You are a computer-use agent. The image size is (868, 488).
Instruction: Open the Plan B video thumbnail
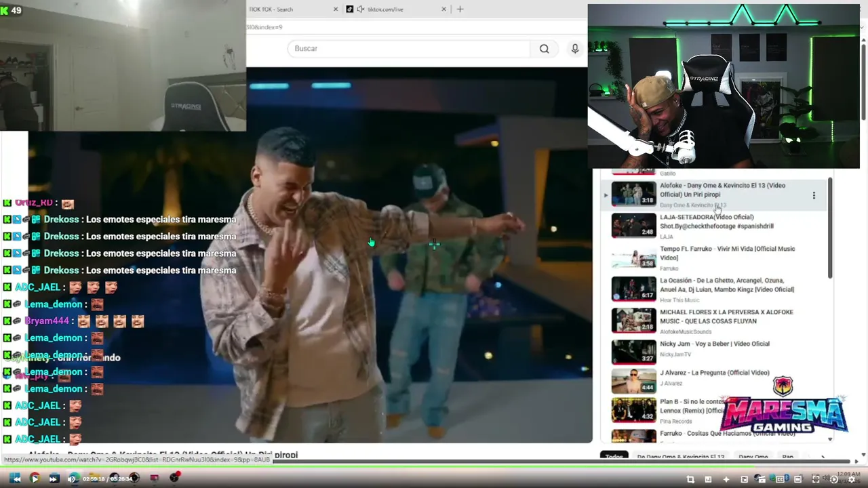tap(634, 410)
